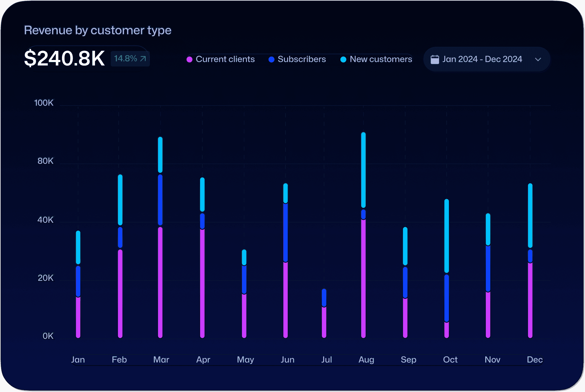Click the upward trend arrow beside 14.8%
Viewport: 585px width, 392px height.
tap(143, 59)
